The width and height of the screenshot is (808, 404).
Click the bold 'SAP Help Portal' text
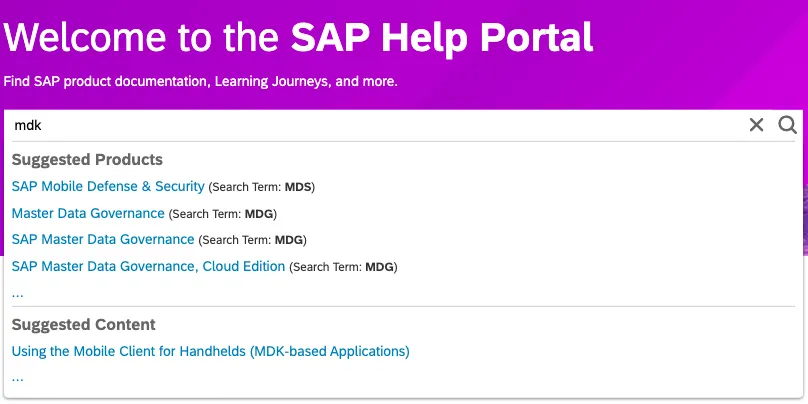pos(441,37)
